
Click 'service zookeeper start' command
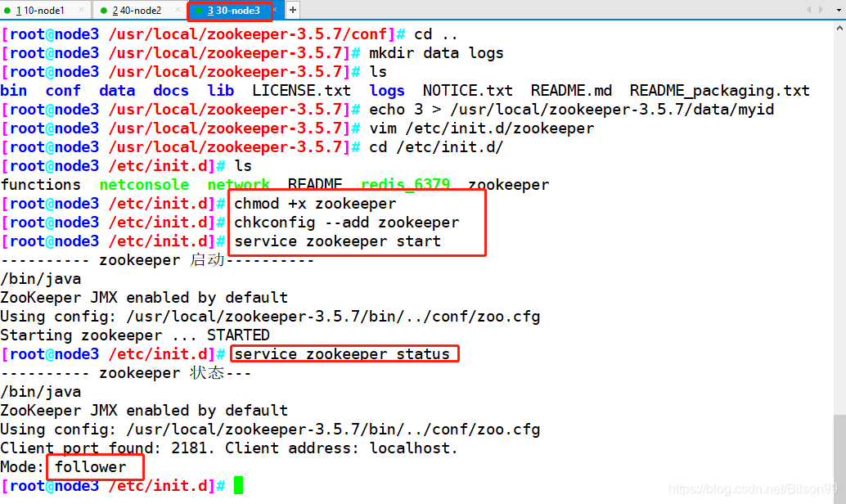click(x=337, y=241)
